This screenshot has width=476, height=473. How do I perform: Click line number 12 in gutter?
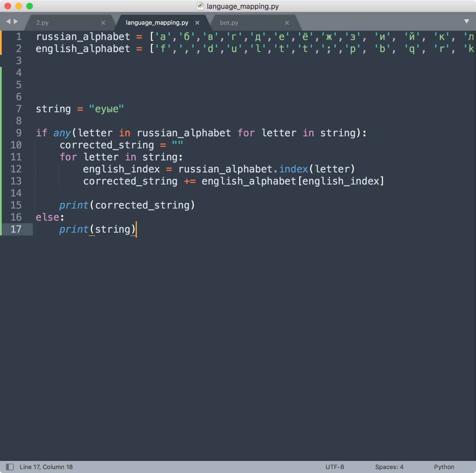16,169
